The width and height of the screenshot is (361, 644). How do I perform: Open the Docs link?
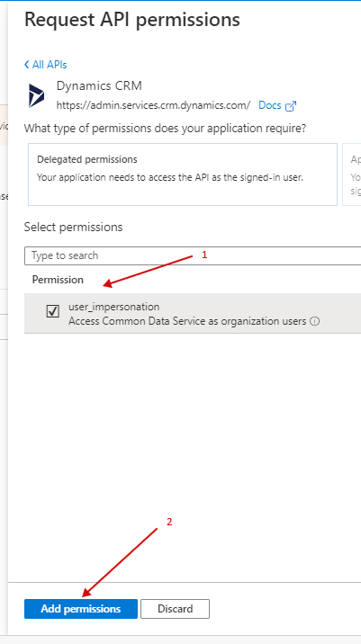click(270, 105)
